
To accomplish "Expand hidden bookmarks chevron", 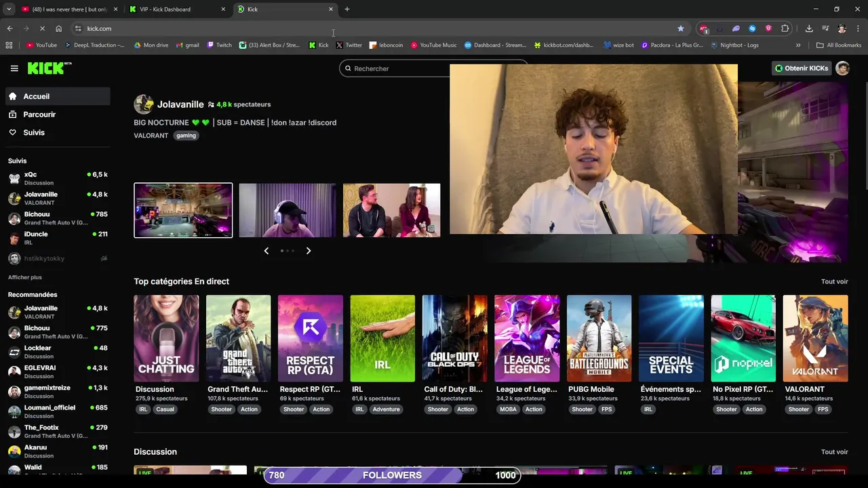I will coord(798,45).
